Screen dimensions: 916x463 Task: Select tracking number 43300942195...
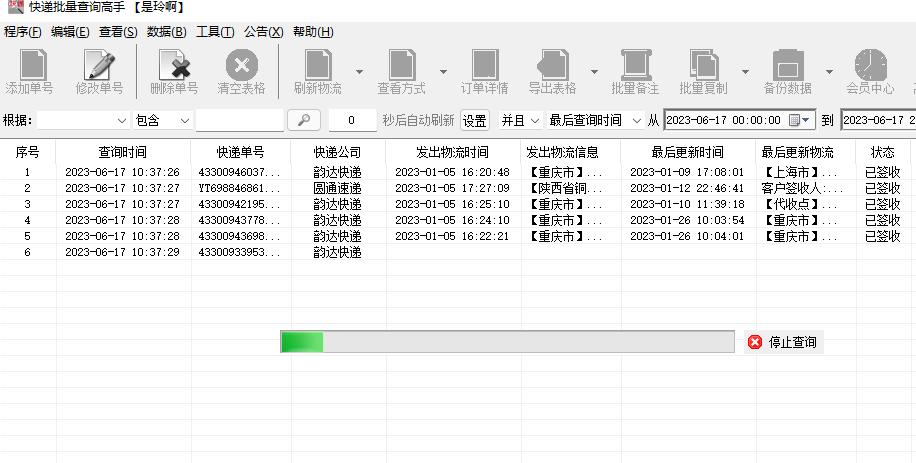point(240,204)
